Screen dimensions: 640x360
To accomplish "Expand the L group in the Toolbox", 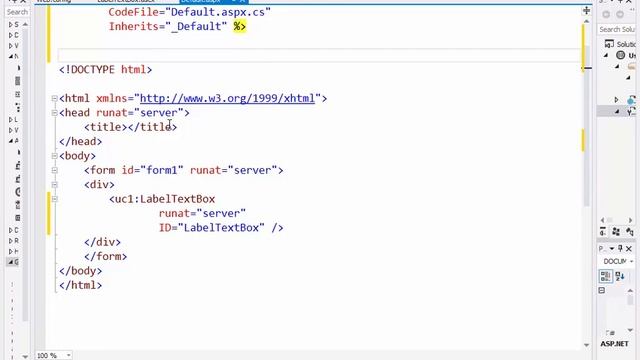I will [11, 120].
